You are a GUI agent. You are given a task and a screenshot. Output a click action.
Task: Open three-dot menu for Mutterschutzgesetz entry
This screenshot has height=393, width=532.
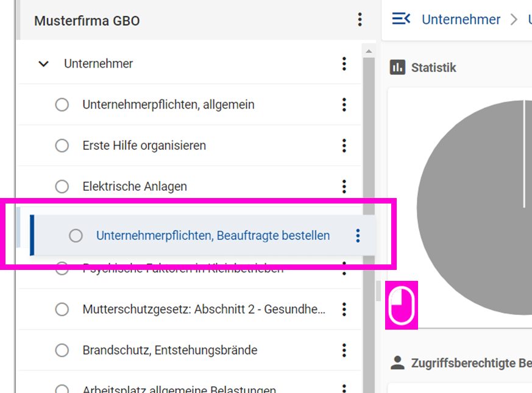click(344, 310)
